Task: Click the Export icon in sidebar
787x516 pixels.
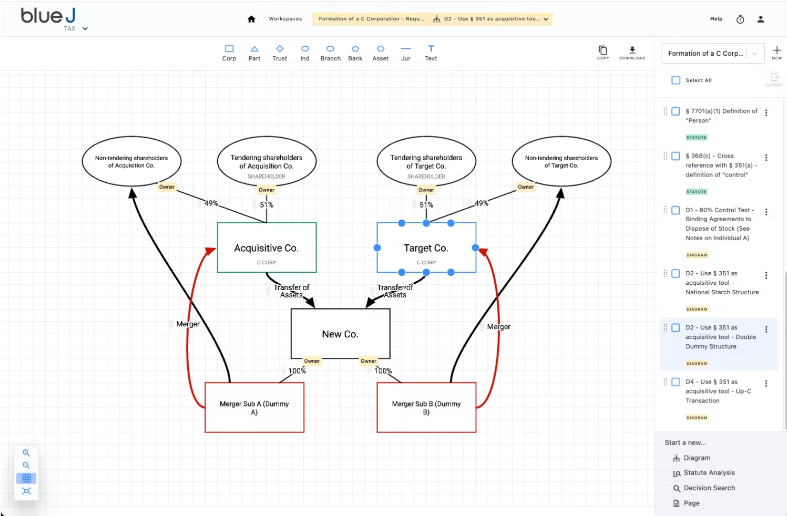Action: [x=774, y=79]
